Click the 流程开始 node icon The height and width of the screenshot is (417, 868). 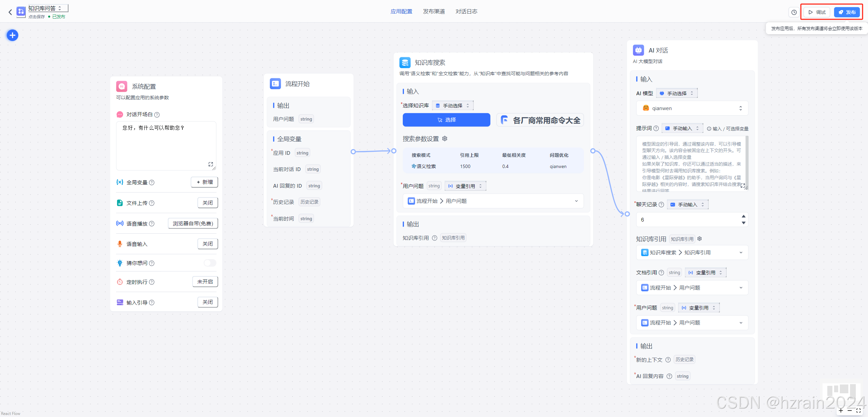275,84
